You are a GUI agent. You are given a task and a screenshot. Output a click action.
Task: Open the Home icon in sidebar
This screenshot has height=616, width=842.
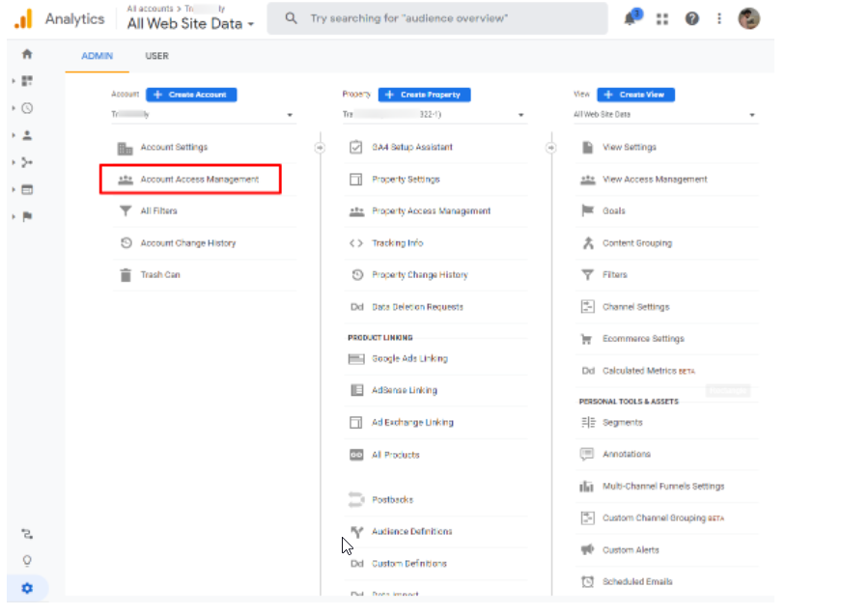click(27, 55)
